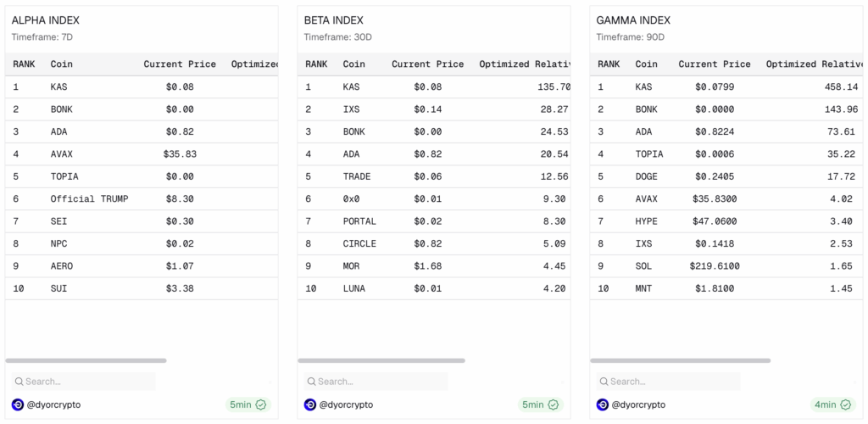Click the green check icon in the Beta Index 5min badge

(x=554, y=404)
